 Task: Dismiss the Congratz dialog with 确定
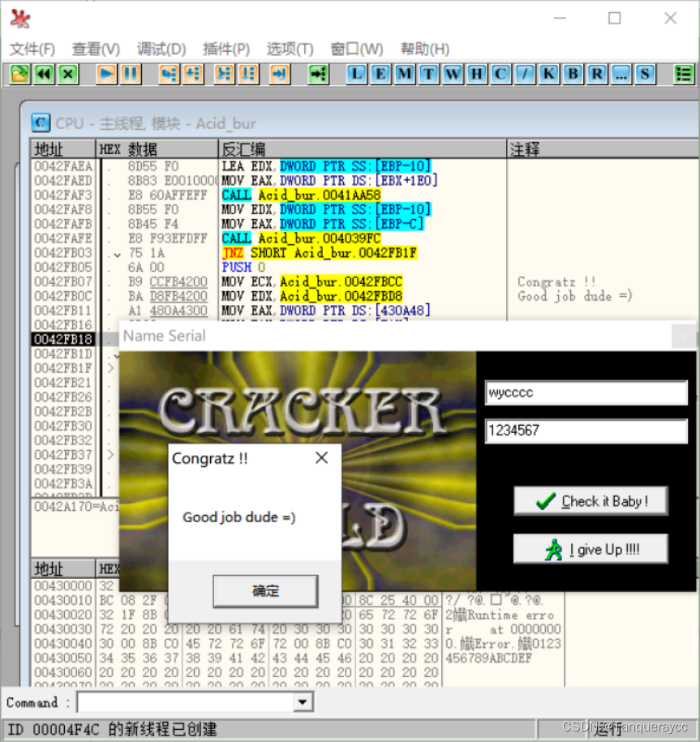(265, 591)
